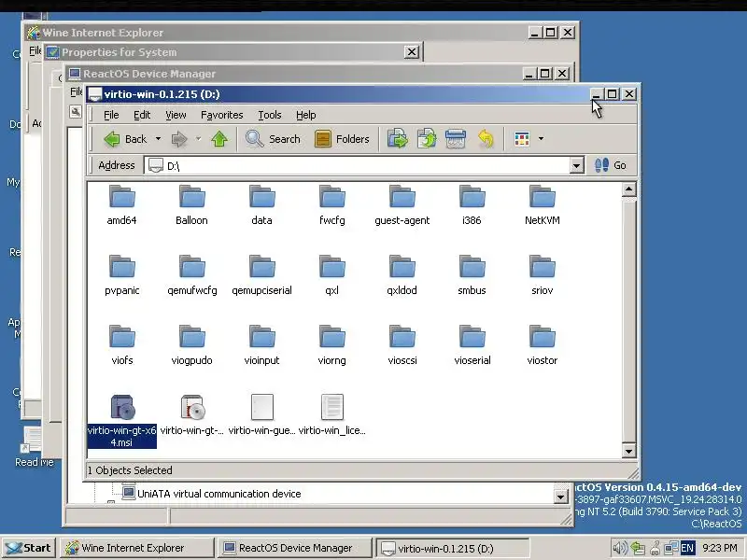Expand the Address bar dropdown
The image size is (747, 560).
coord(576,166)
